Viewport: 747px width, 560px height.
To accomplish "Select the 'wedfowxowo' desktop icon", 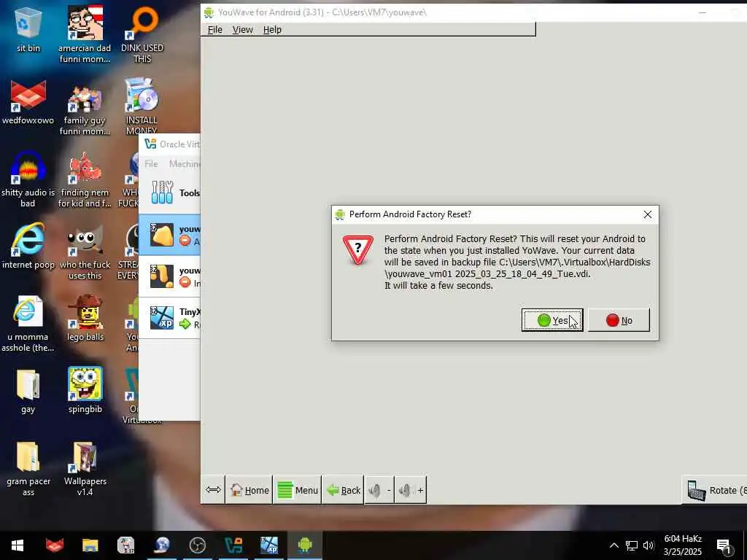I will [x=28, y=102].
